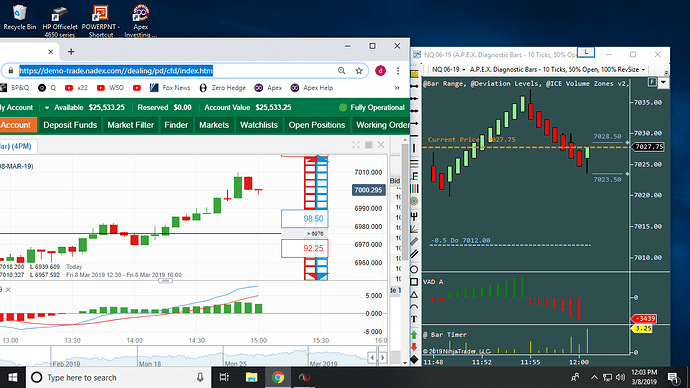This screenshot has width=690, height=388.
Task: Select the rectangle drawing tool
Action: coord(414,282)
